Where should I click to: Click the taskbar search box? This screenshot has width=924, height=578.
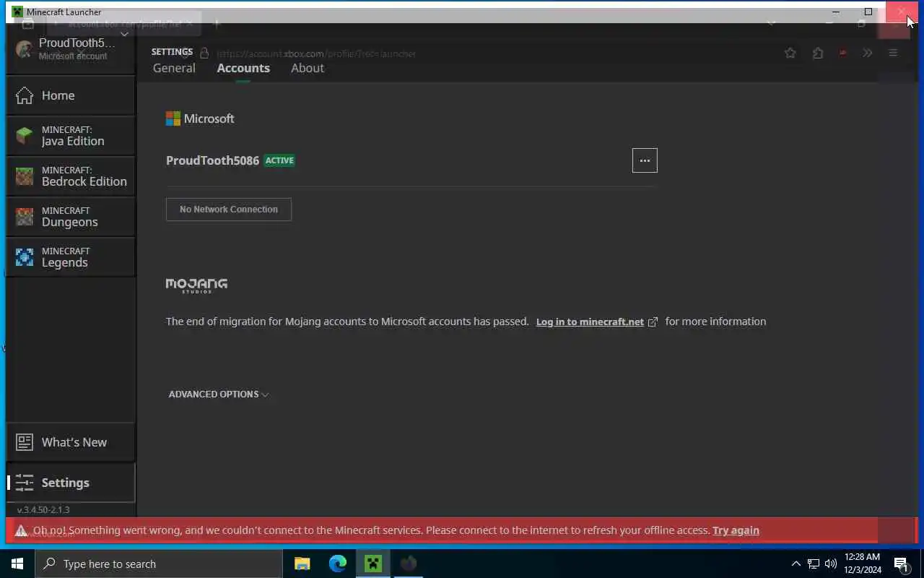pyautogui.click(x=159, y=564)
